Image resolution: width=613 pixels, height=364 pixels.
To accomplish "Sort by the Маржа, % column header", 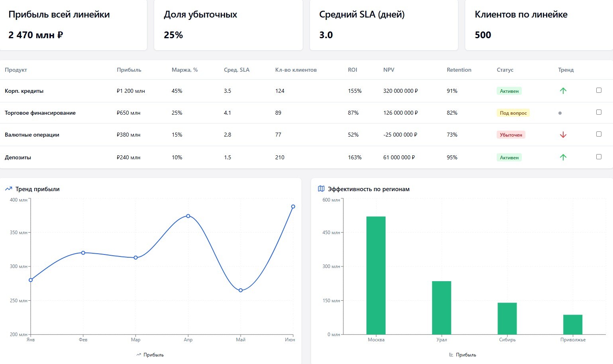I will pos(185,70).
